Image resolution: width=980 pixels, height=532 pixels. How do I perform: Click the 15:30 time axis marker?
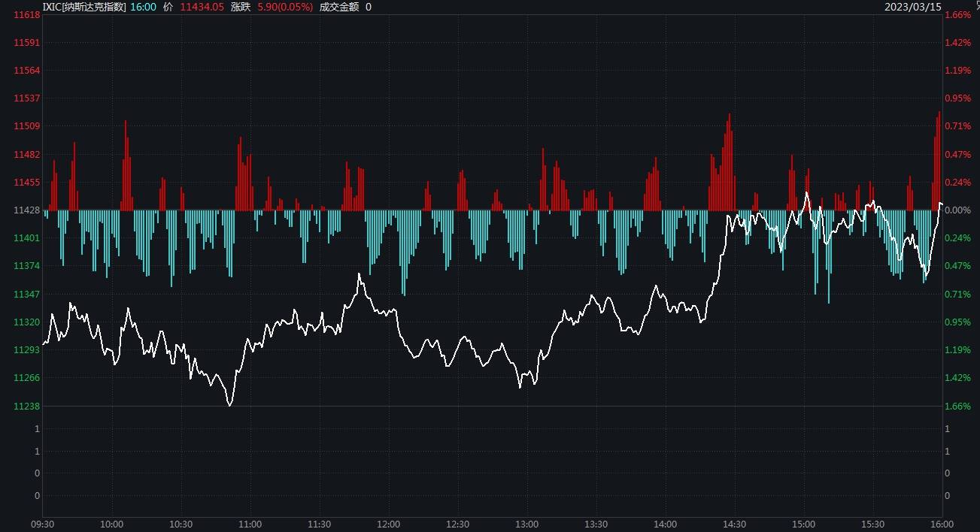pyautogui.click(x=872, y=524)
